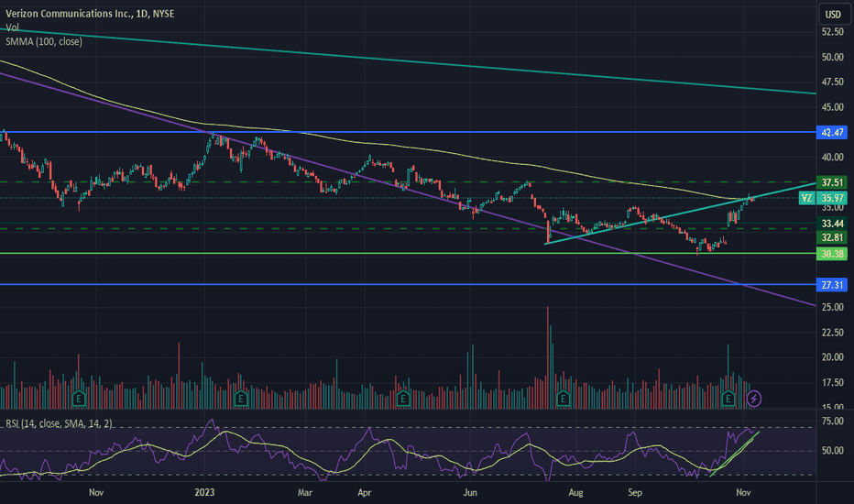
Task: Click the Sep label on time axis
Action: [x=635, y=493]
